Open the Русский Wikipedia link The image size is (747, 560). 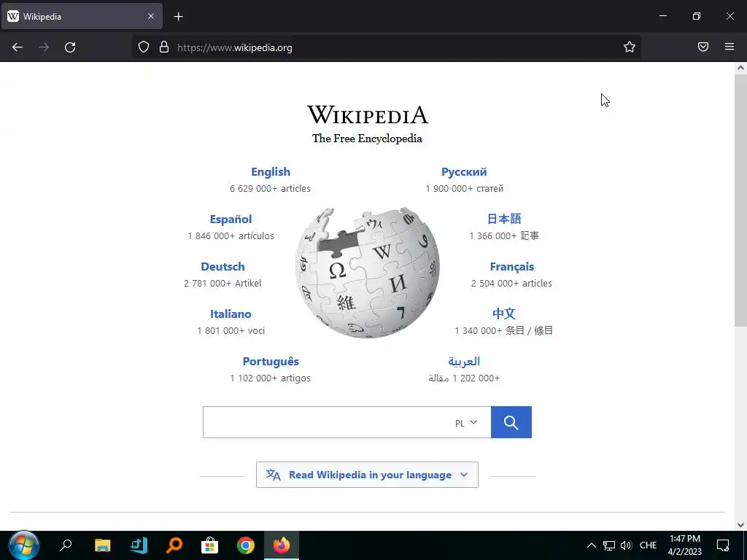(464, 172)
